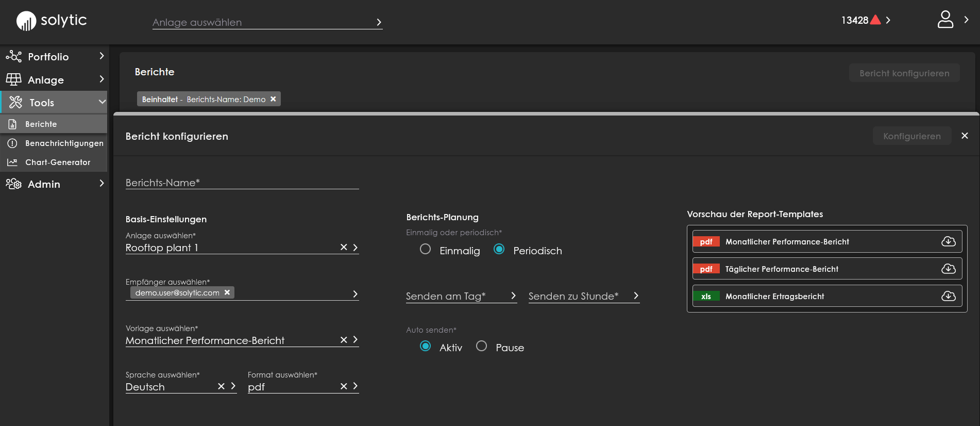Image resolution: width=980 pixels, height=426 pixels.
Task: Open the user account icon
Action: click(x=945, y=20)
